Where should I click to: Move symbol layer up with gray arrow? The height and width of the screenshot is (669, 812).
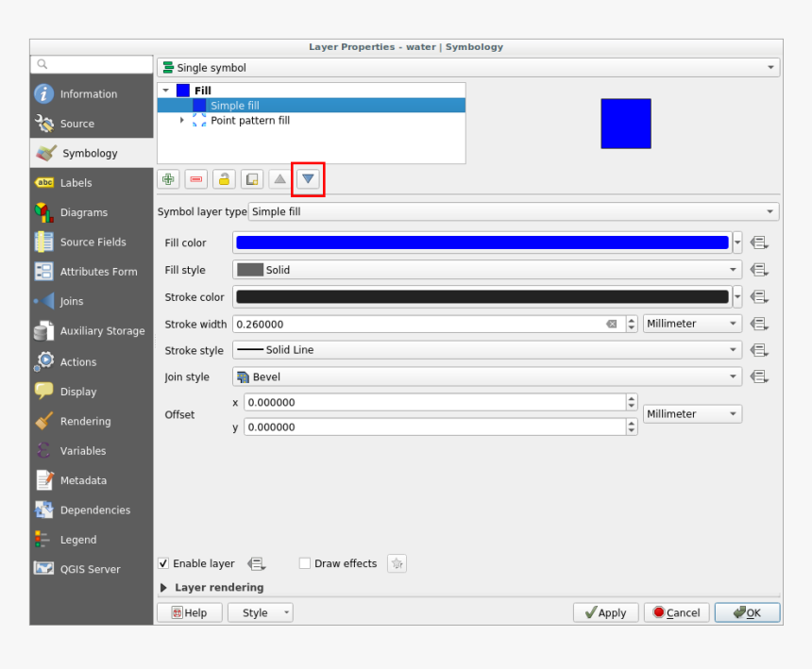click(279, 178)
